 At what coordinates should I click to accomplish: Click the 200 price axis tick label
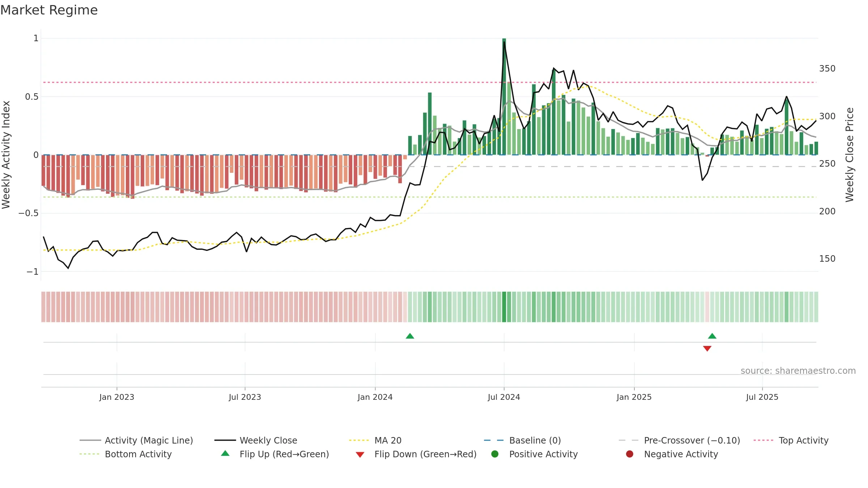(827, 211)
